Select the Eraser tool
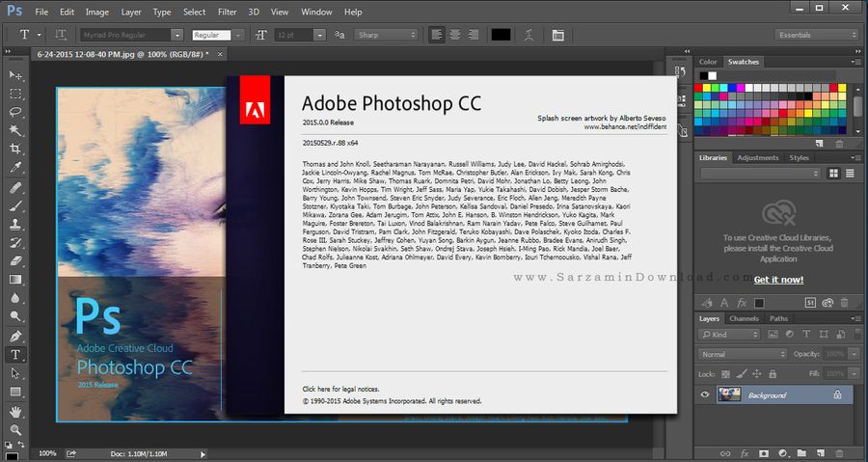 (x=15, y=260)
